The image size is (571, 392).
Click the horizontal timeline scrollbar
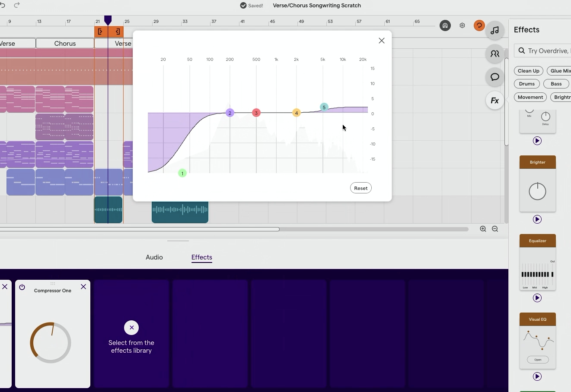point(140,229)
